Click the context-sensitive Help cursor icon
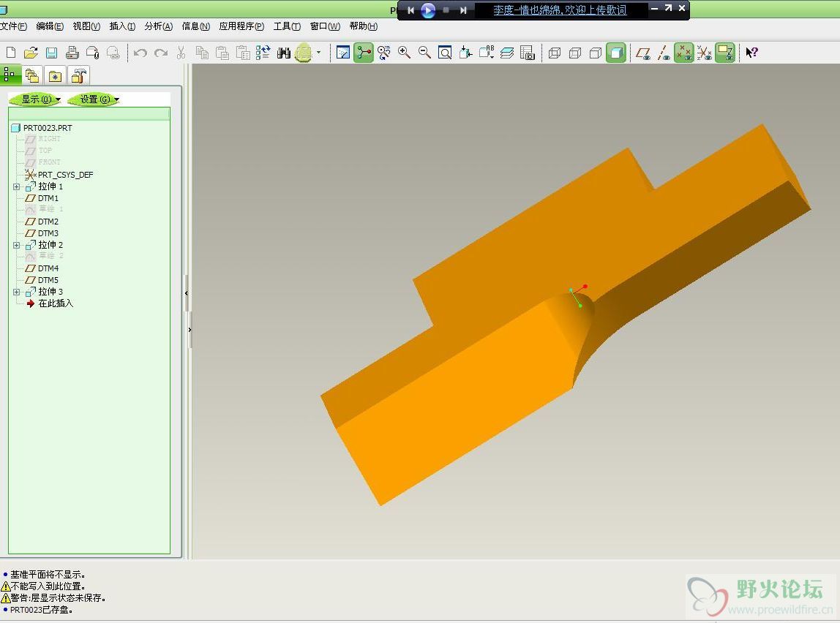The height and width of the screenshot is (623, 840). pos(751,53)
